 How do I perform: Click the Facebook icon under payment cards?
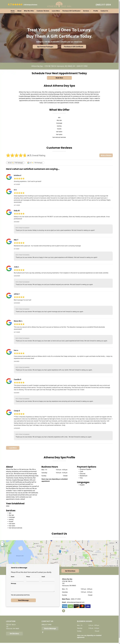click(64, 611)
